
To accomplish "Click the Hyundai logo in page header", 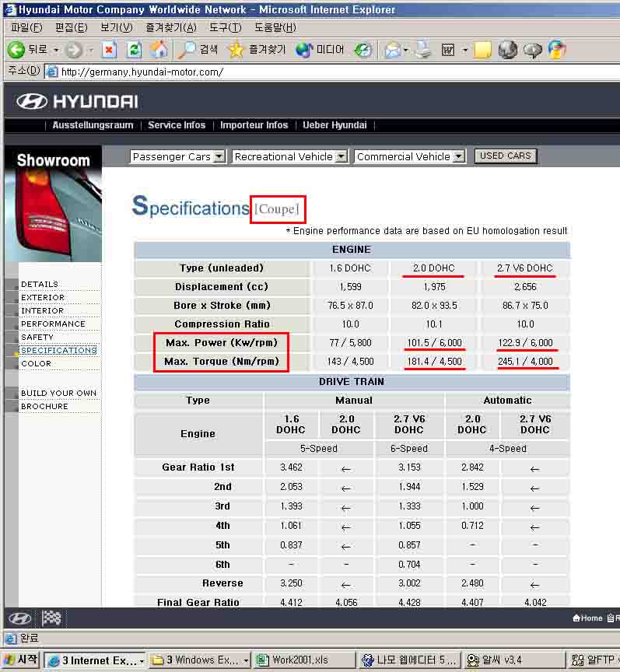I will [x=77, y=102].
